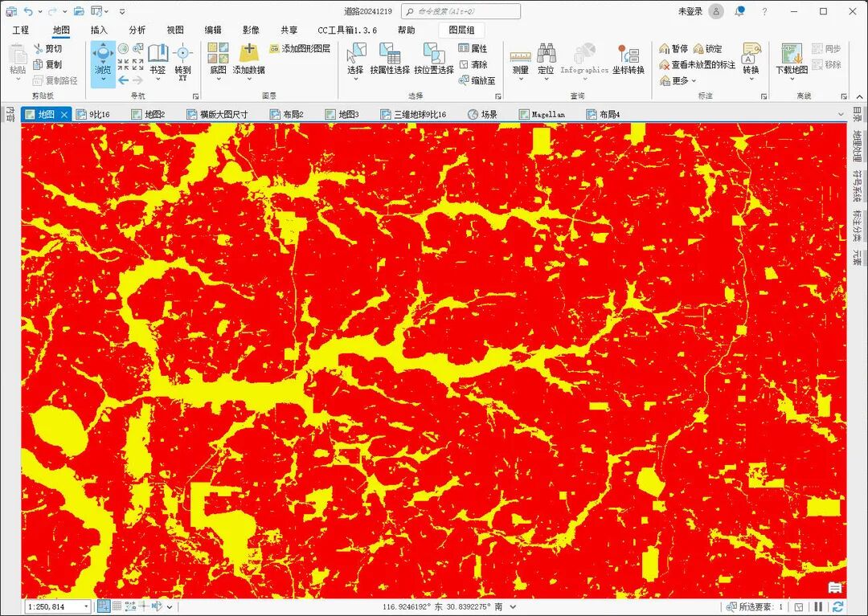This screenshot has width=868, height=616.
Task: Go to previous extent with left arrow
Action: tap(123, 81)
